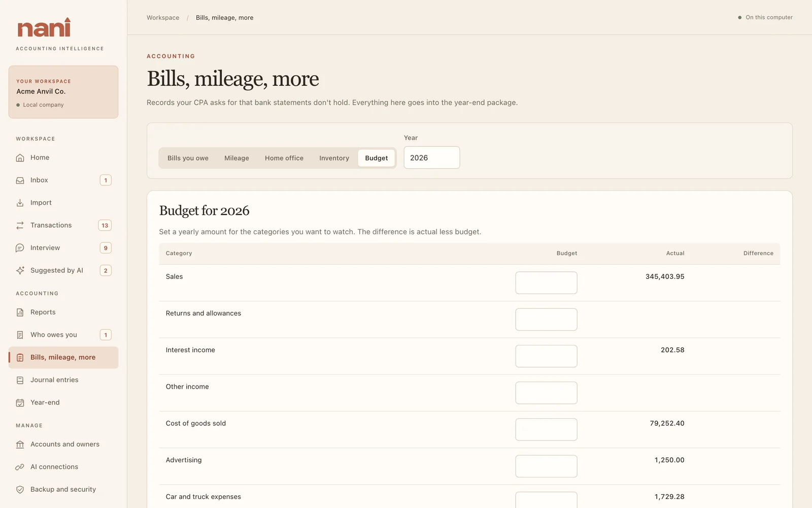Click the Inbox badge showing 1
Screen dimensions: 812x508
point(106,180)
